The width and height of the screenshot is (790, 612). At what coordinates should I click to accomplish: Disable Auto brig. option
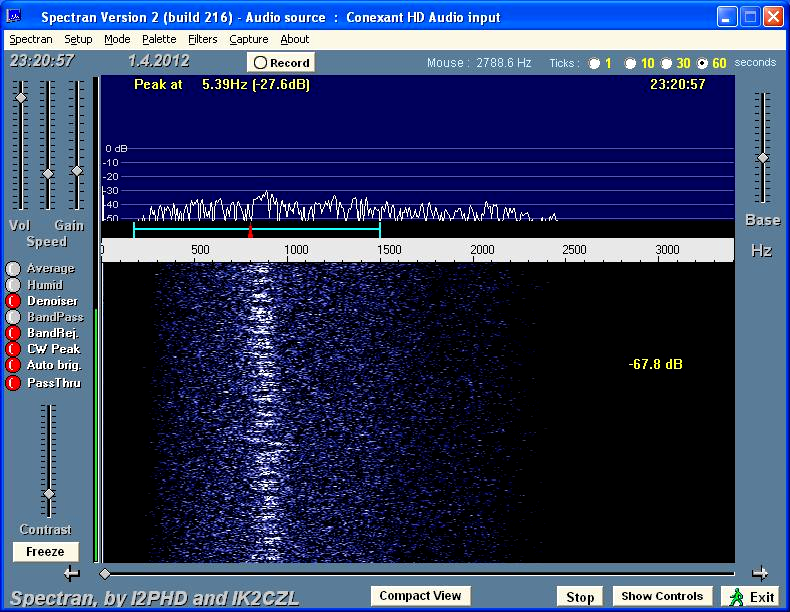(13, 365)
